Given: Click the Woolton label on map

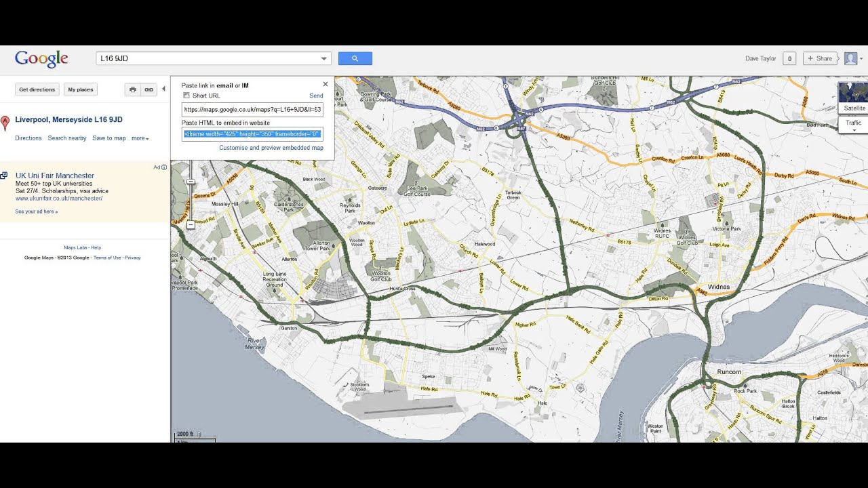Looking at the screenshot, I should click(x=366, y=222).
